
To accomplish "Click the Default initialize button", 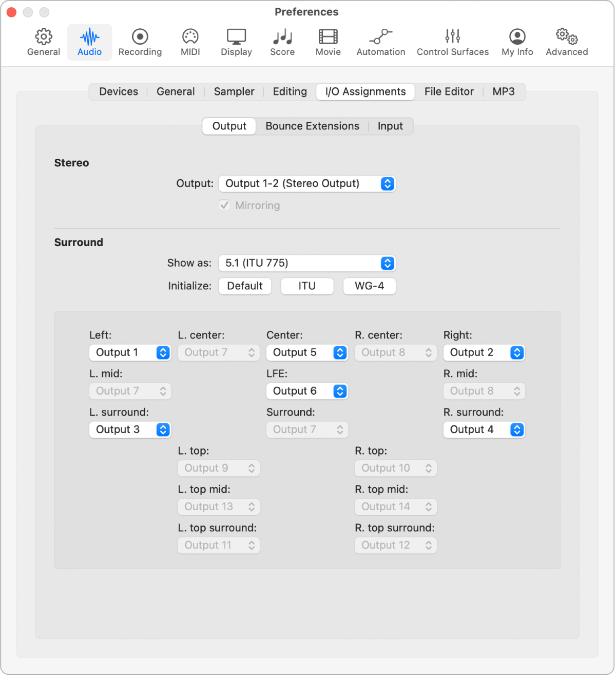I will (245, 286).
